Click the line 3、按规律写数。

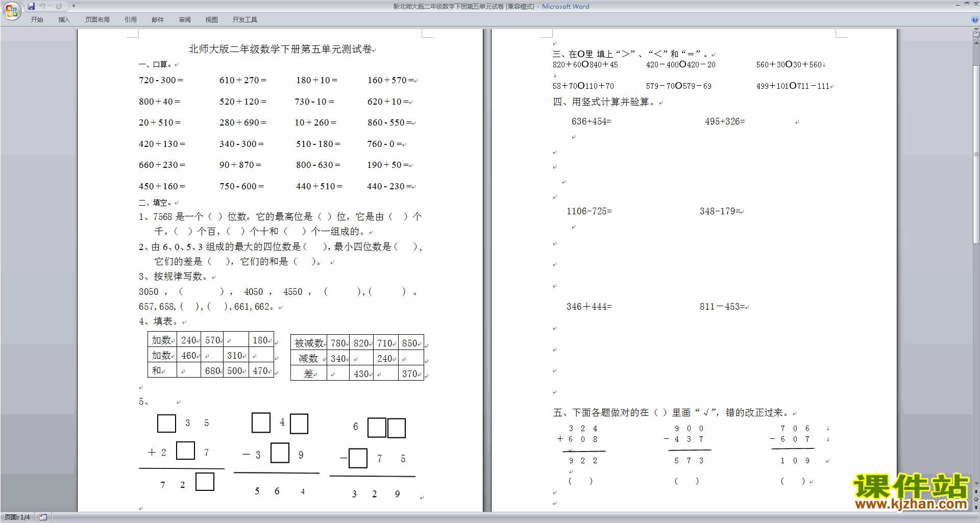[174, 277]
